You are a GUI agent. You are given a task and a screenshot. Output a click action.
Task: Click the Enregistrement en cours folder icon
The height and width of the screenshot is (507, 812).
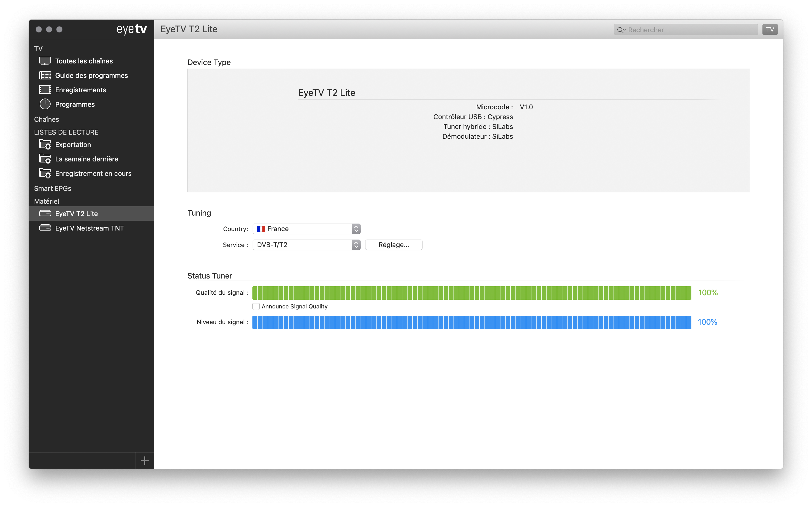tap(45, 173)
